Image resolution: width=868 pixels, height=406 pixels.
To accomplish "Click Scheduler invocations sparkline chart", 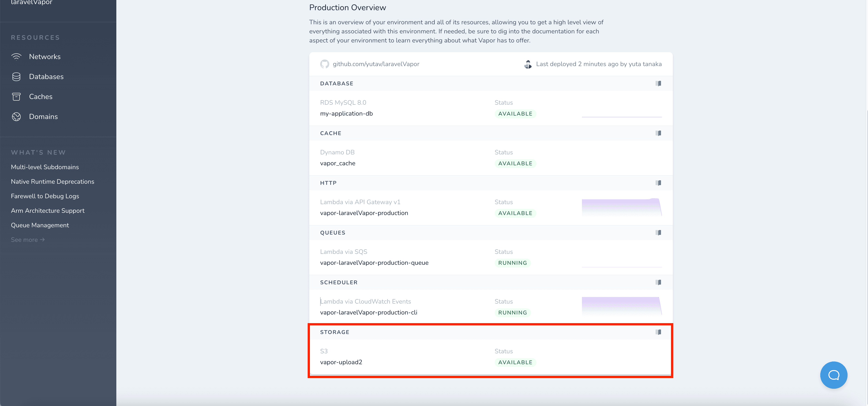I will [622, 306].
